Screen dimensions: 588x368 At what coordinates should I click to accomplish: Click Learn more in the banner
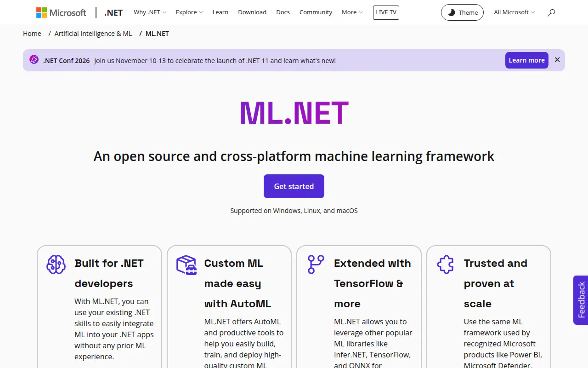tap(526, 60)
